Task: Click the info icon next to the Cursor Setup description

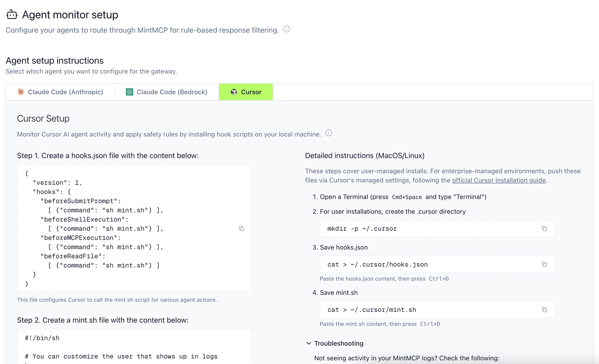Action: click(329, 133)
